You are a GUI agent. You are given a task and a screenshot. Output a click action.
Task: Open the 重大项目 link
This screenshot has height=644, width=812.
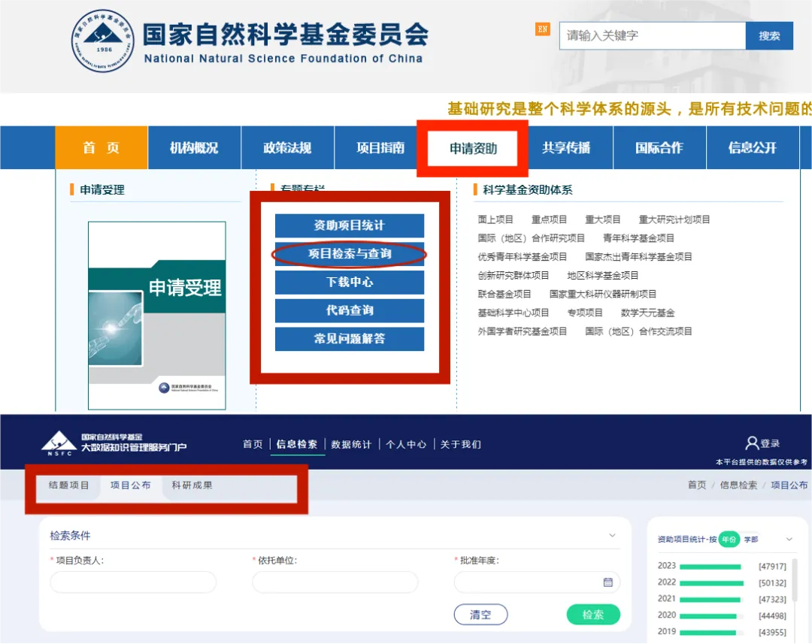(603, 219)
